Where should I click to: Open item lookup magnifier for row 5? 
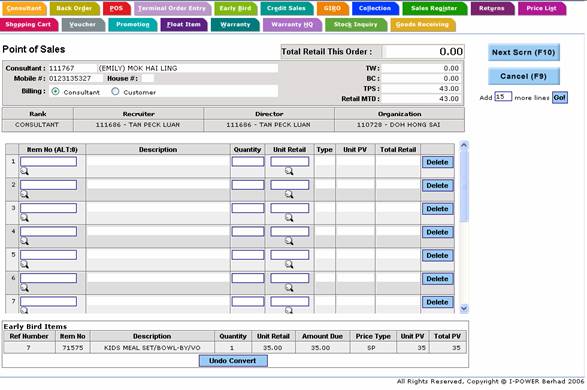pyautogui.click(x=24, y=265)
